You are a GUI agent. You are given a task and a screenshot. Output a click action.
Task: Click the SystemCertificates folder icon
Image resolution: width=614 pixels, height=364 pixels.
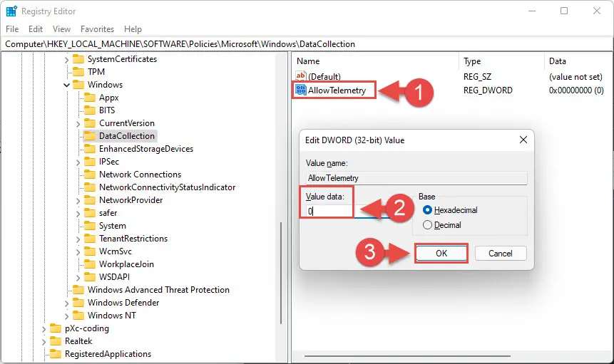click(78, 59)
